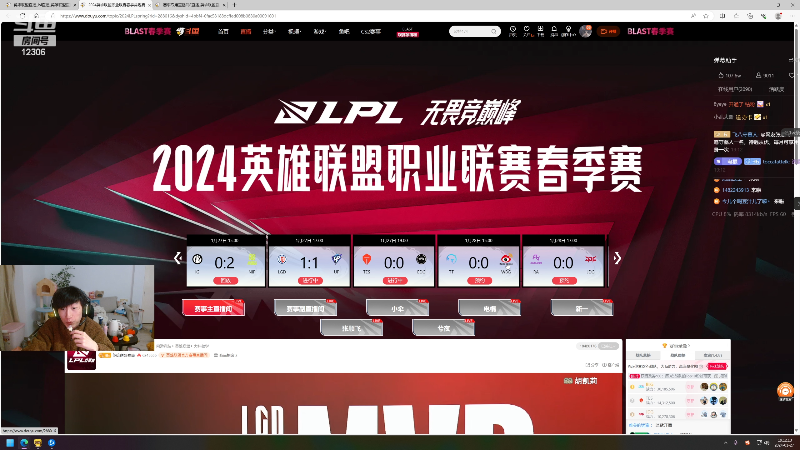Open the 0:2 match card
Viewport: 800px width, 450px height.
(x=226, y=261)
